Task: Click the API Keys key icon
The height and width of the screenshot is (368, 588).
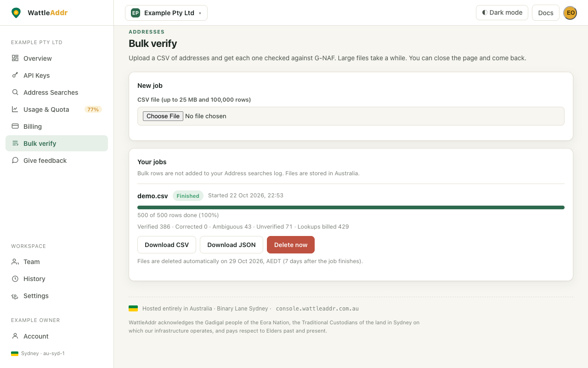Action: coord(15,75)
